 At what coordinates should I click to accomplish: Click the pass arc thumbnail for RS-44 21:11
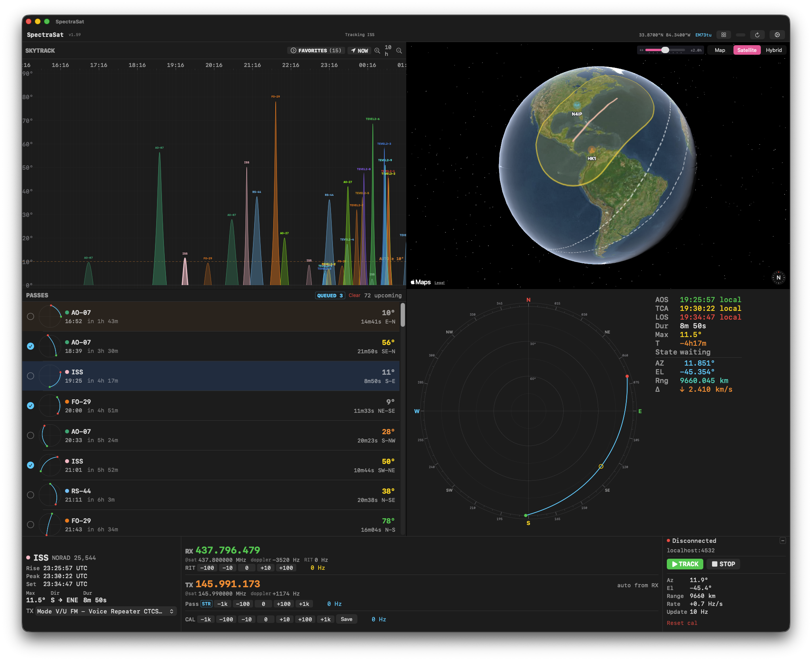click(50, 494)
